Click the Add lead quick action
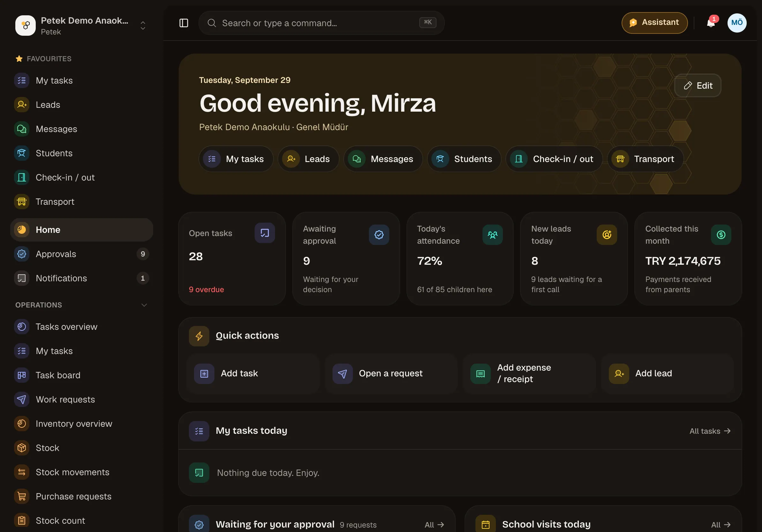The width and height of the screenshot is (762, 532). (668, 374)
